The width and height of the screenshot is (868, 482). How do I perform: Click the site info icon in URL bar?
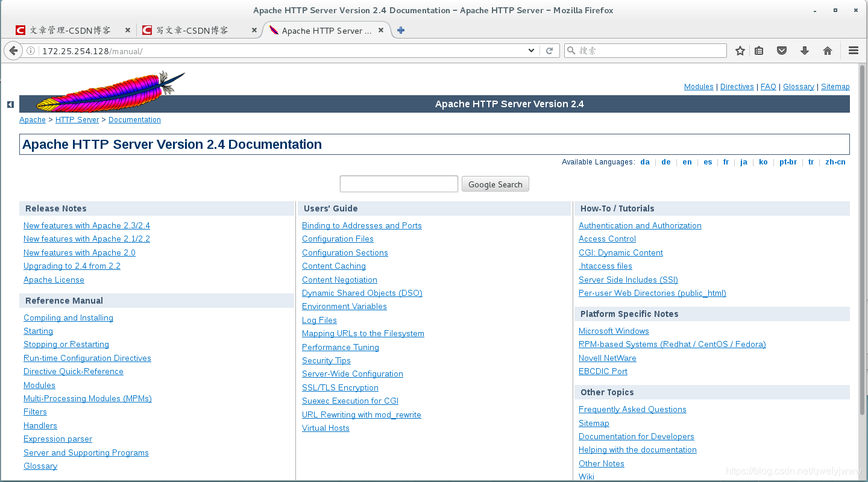pyautogui.click(x=31, y=51)
